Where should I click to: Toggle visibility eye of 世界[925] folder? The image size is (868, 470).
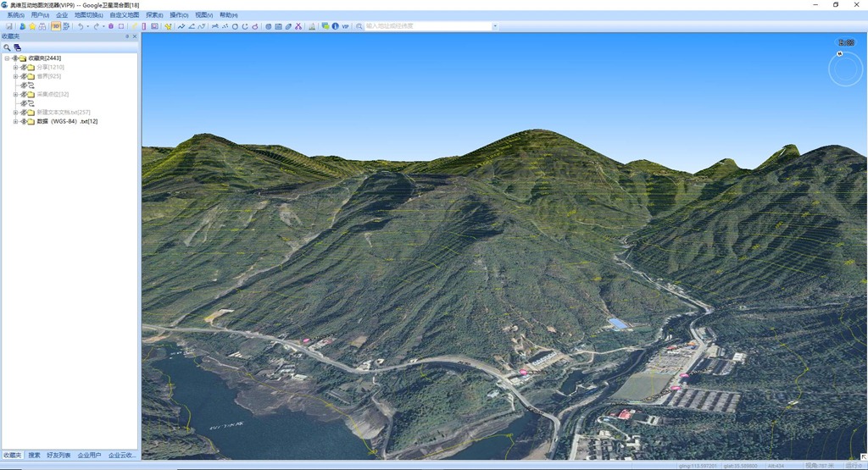pos(24,76)
